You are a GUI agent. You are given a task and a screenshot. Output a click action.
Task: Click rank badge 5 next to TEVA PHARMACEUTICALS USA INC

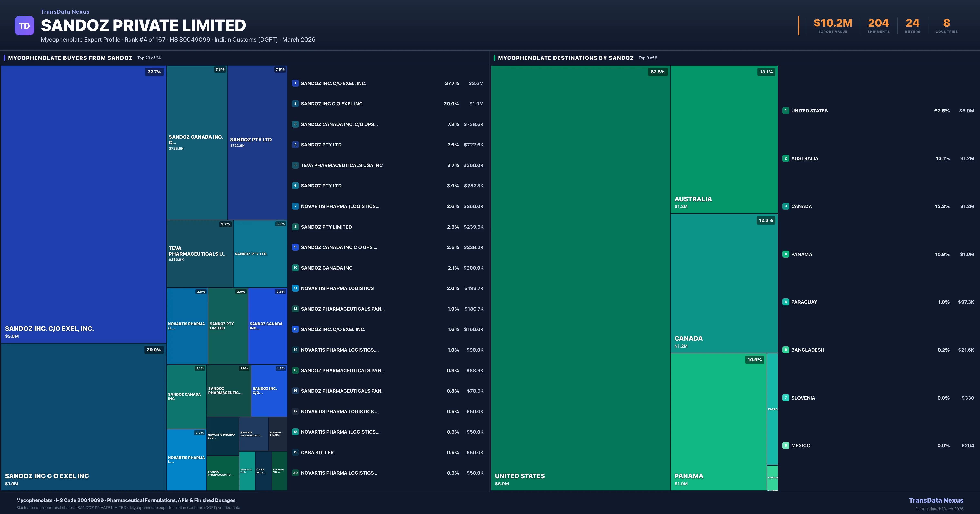click(295, 165)
